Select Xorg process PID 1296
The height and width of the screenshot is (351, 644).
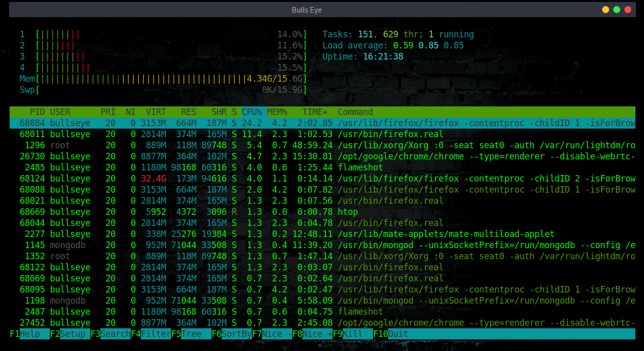(x=323, y=145)
